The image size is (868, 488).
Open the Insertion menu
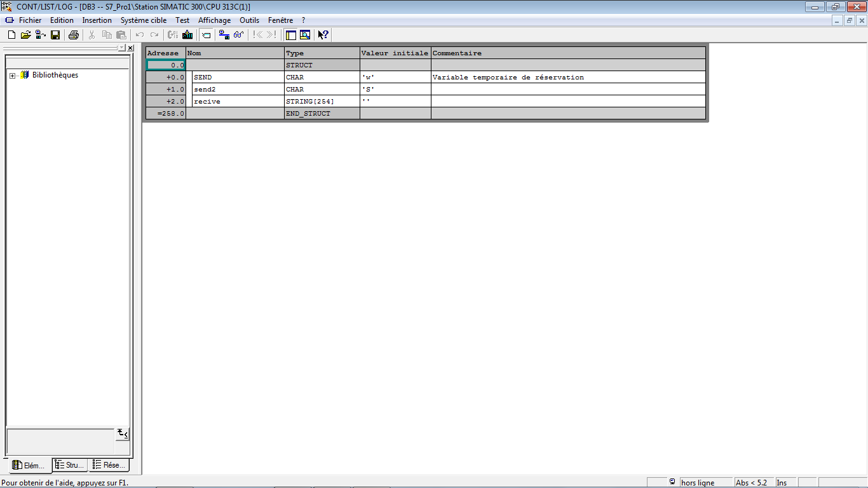pos(97,20)
